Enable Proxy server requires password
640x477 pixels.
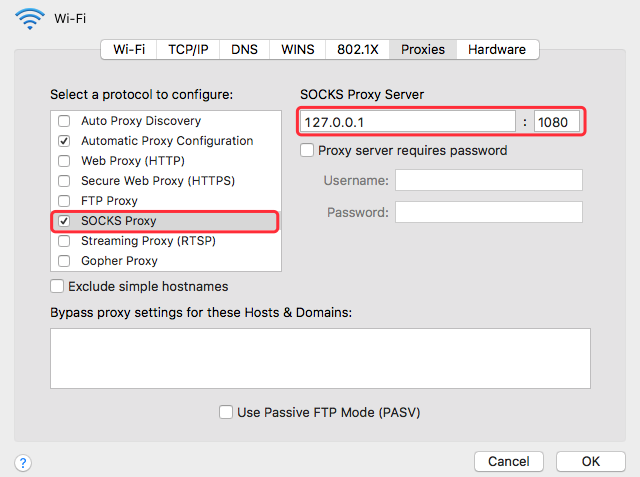pos(308,151)
